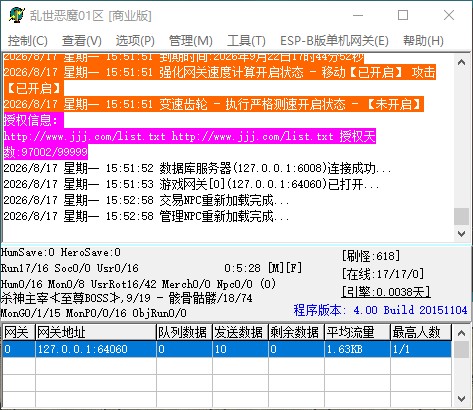The image size is (473, 410).
Task: Click the 剩余数据 column header
Action: [x=296, y=332]
